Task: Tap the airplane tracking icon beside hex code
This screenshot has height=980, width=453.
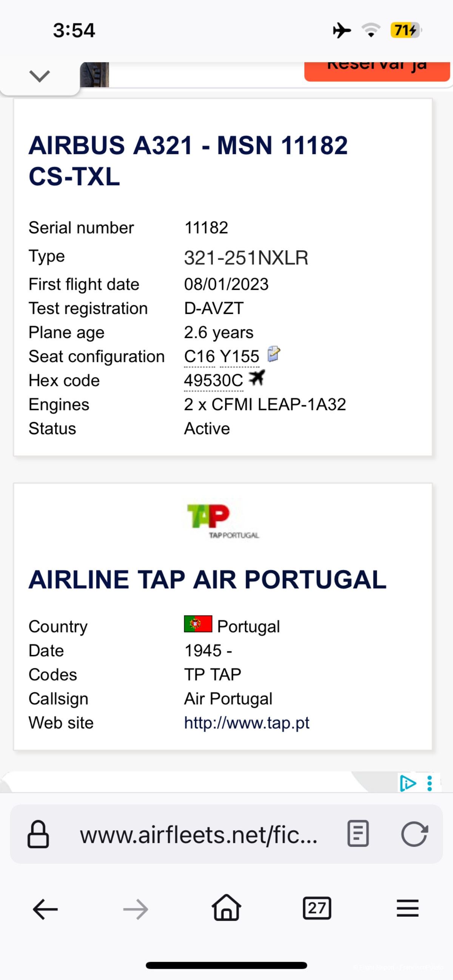Action: tap(256, 378)
